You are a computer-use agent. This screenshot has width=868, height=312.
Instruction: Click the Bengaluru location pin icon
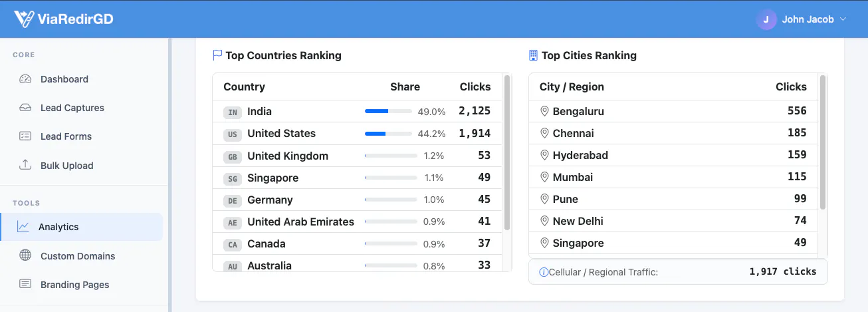[544, 111]
